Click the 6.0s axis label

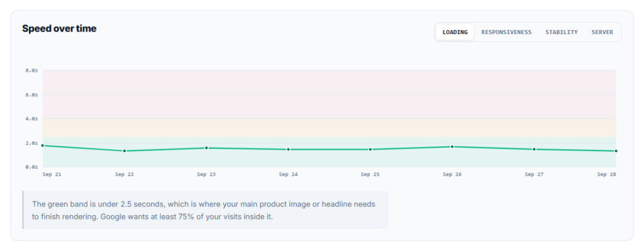coord(31,95)
